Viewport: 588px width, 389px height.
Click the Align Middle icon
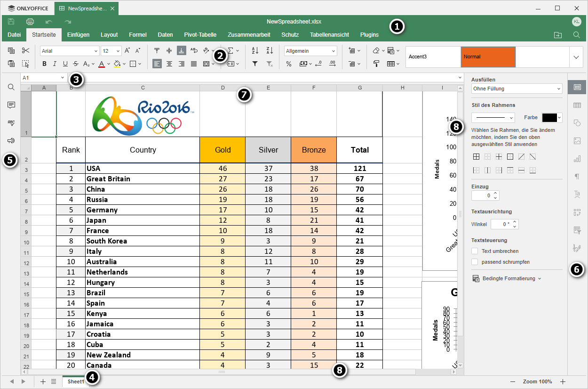pyautogui.click(x=169, y=51)
